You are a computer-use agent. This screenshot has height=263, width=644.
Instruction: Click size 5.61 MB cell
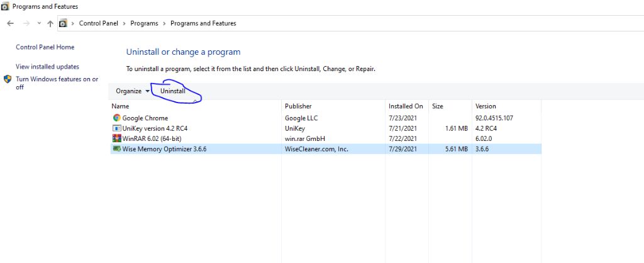pyautogui.click(x=457, y=148)
